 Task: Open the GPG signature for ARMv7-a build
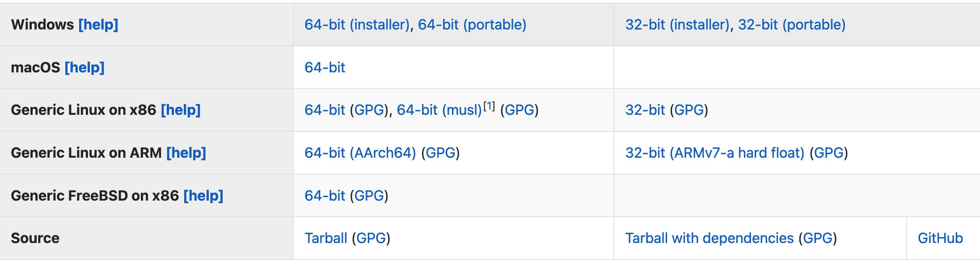[x=828, y=153]
